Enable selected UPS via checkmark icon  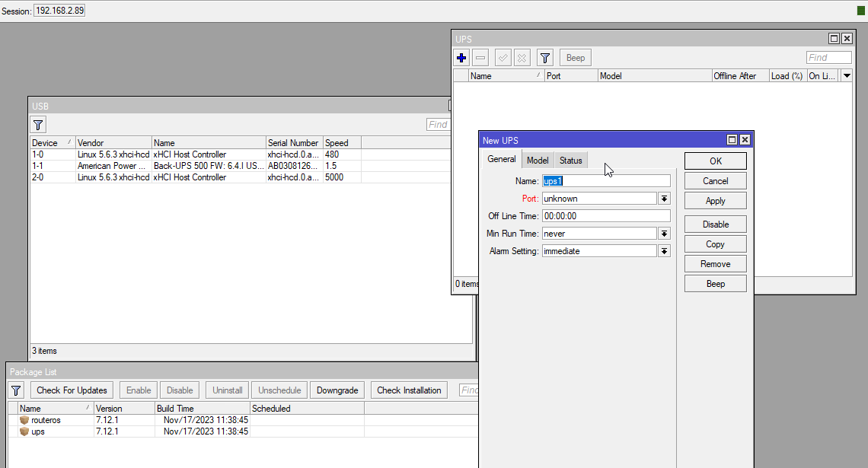(x=503, y=57)
